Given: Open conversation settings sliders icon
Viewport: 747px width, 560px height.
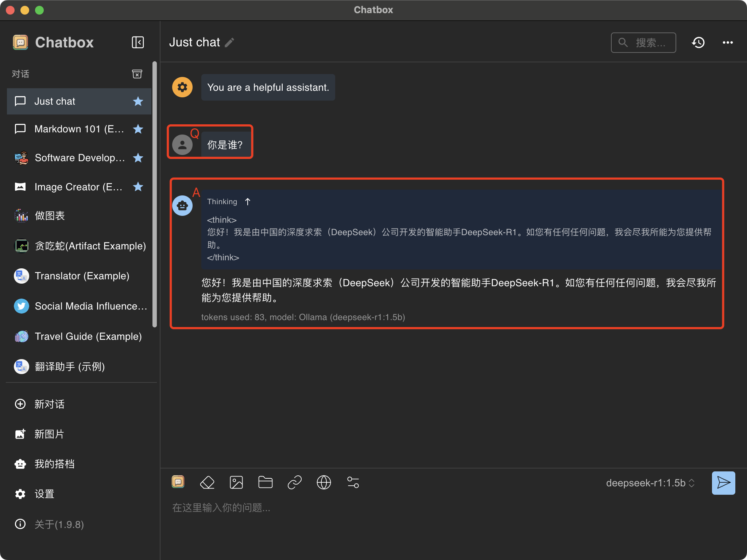Looking at the screenshot, I should tap(353, 482).
